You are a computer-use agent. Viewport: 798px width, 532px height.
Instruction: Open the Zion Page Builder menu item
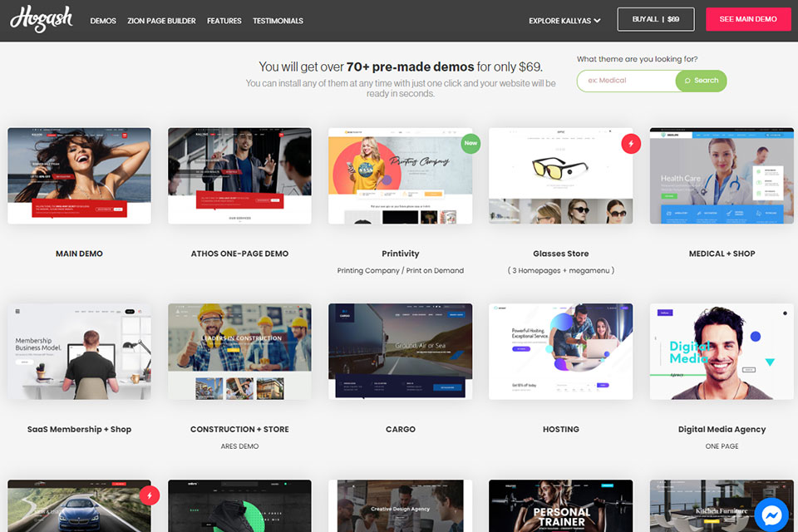tap(161, 21)
